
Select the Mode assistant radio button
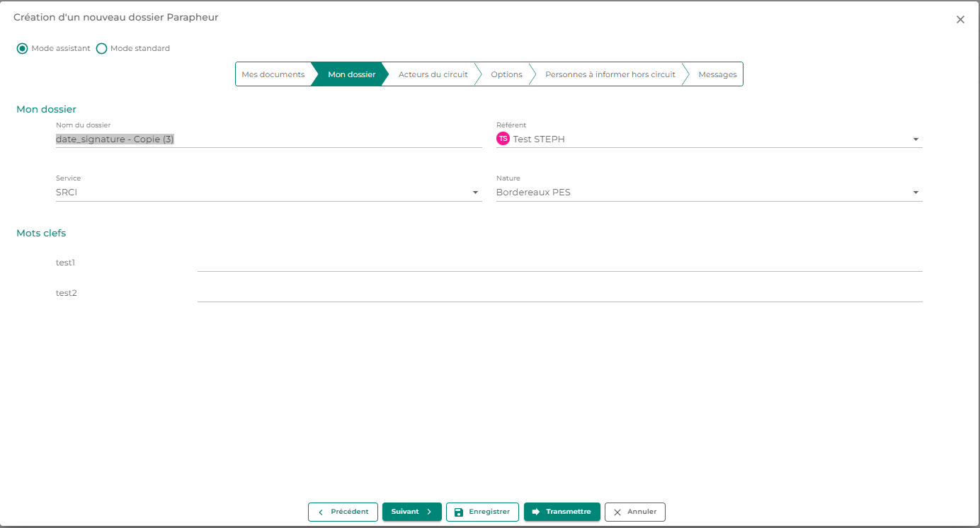[23, 49]
